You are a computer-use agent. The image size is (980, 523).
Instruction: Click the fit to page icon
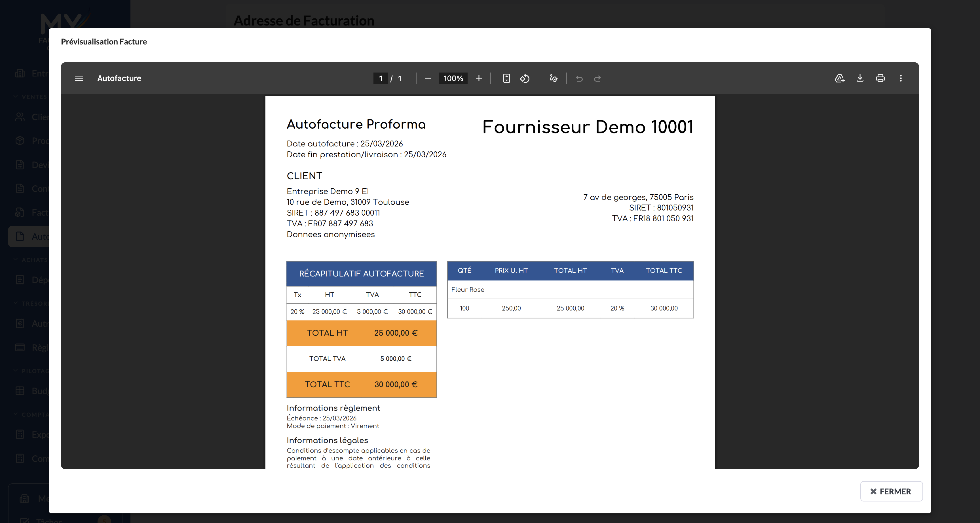pyautogui.click(x=506, y=78)
